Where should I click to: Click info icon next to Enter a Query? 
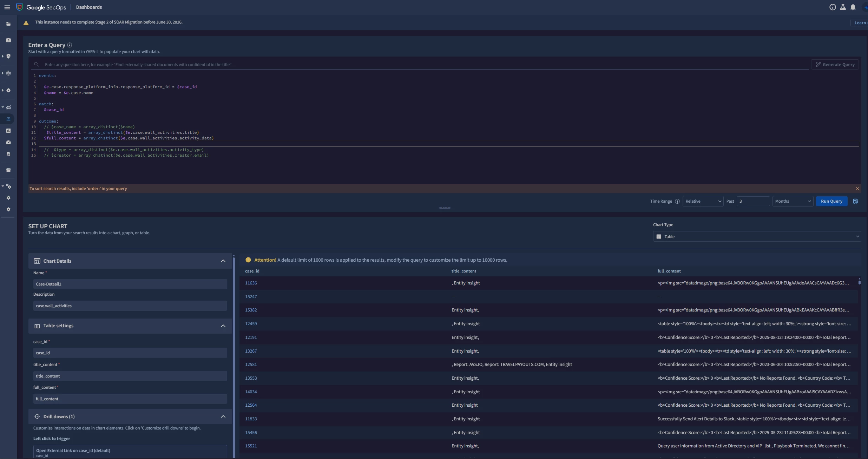(70, 45)
